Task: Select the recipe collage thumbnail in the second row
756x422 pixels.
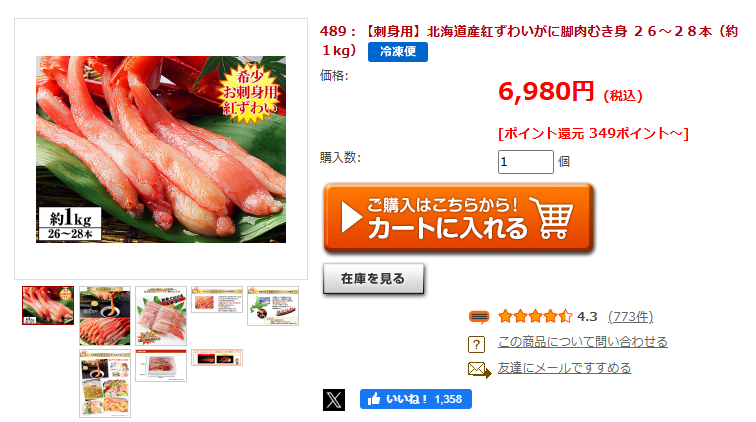Action: (105, 383)
